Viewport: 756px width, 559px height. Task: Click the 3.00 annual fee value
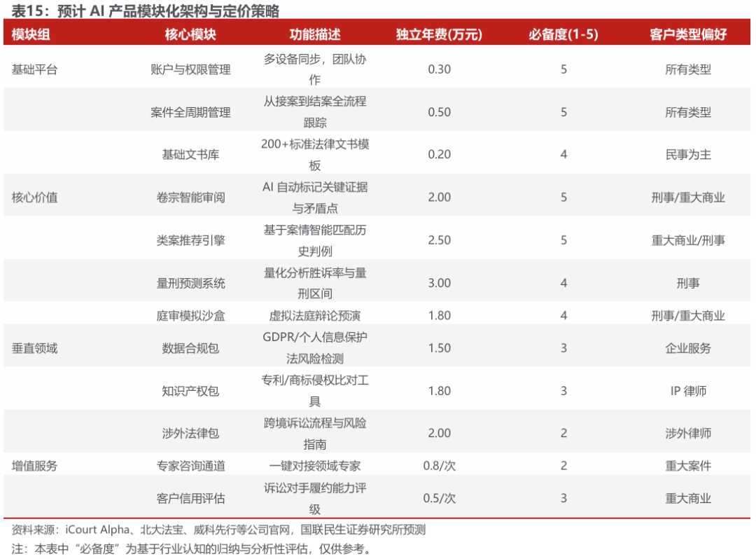[x=439, y=283]
